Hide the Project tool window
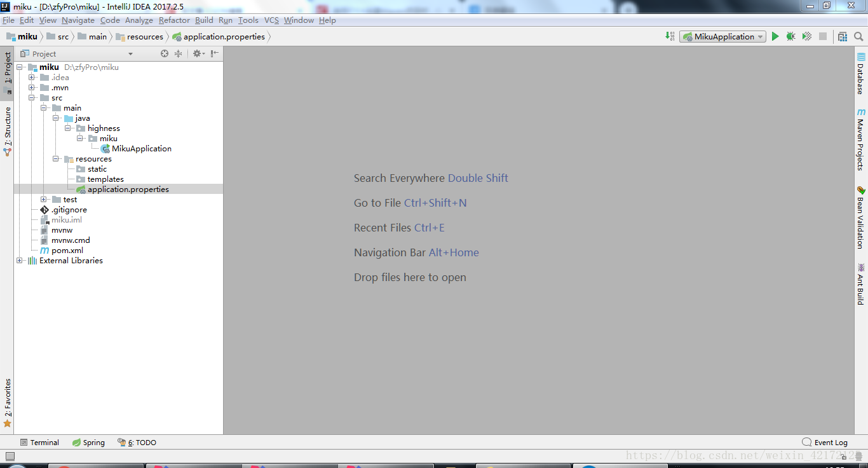Viewport: 868px width, 468px height. 215,54
